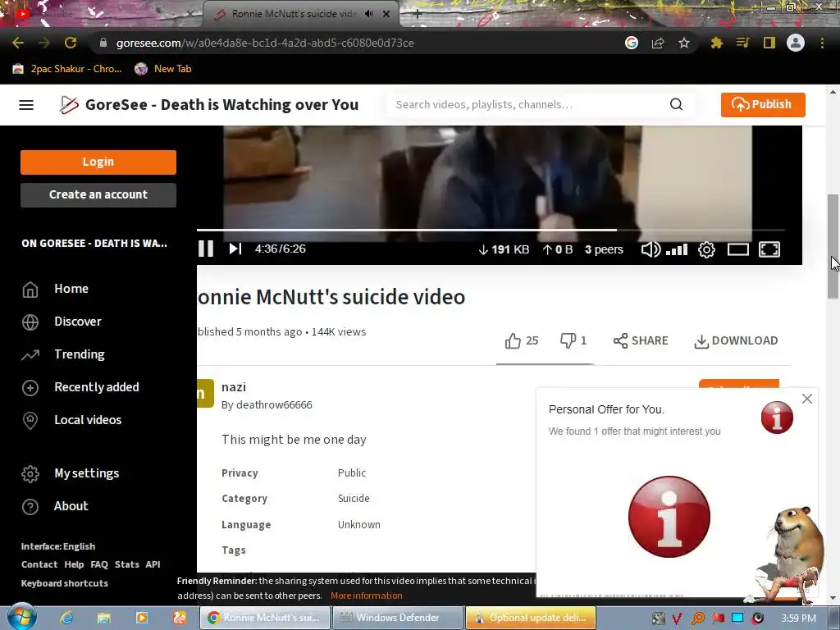
Task: Click the page vertical scrollbar
Action: pos(833,246)
